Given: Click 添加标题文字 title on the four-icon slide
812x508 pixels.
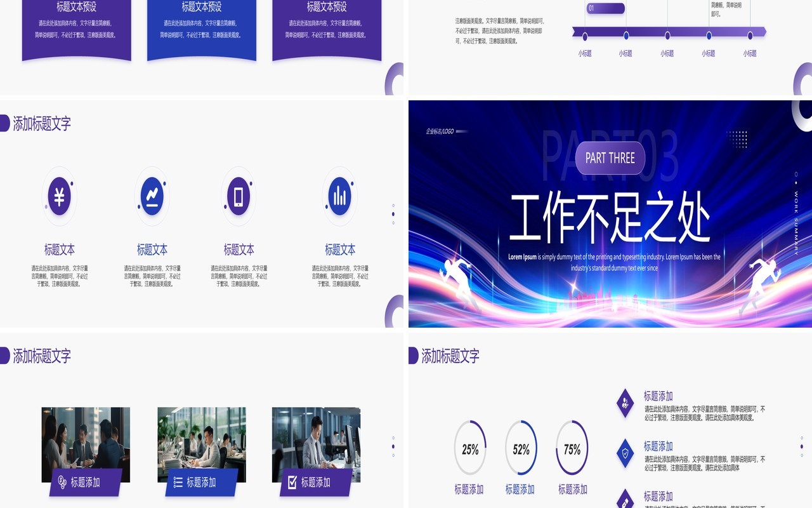Looking at the screenshot, I should 42,123.
